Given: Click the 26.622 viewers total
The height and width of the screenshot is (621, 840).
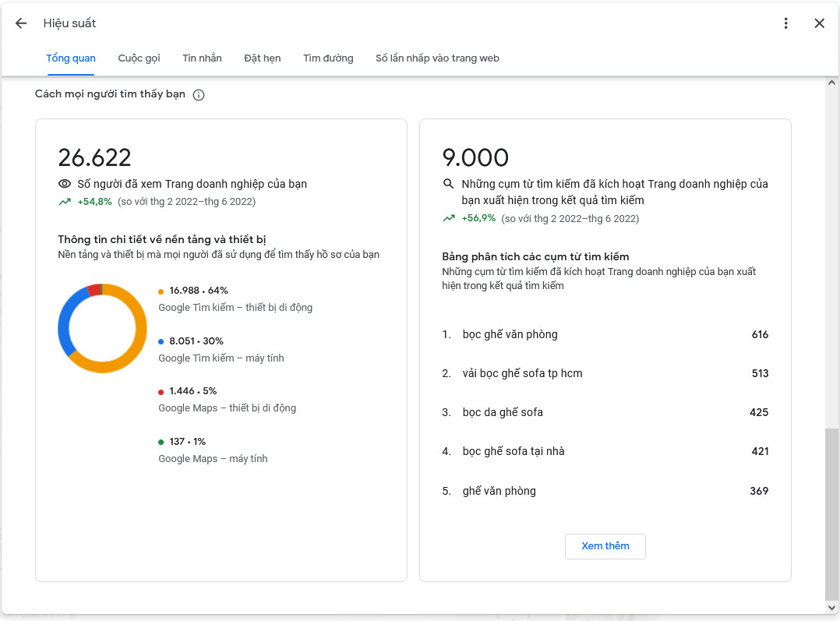Looking at the screenshot, I should click(x=94, y=157).
